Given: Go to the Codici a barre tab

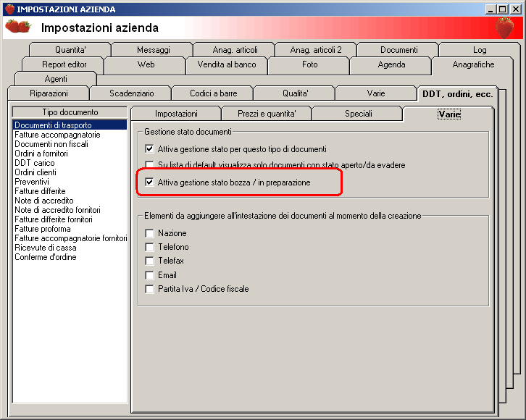Looking at the screenshot, I should [x=213, y=93].
